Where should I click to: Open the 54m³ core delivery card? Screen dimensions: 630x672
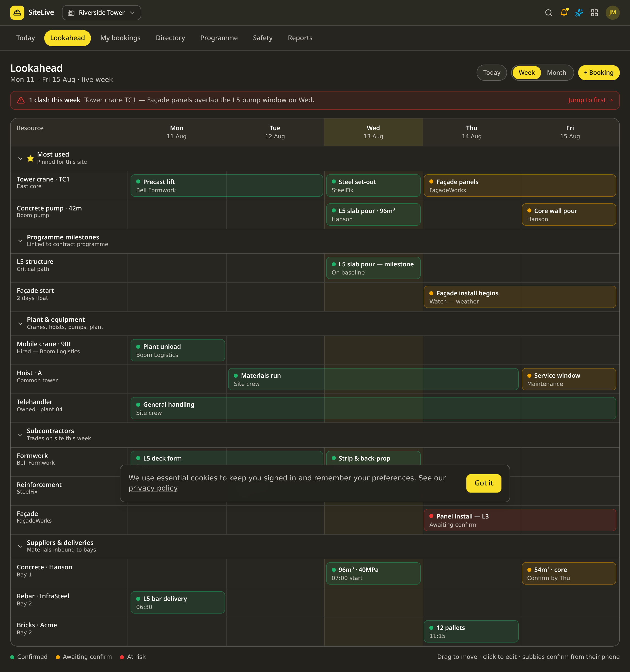569,573
